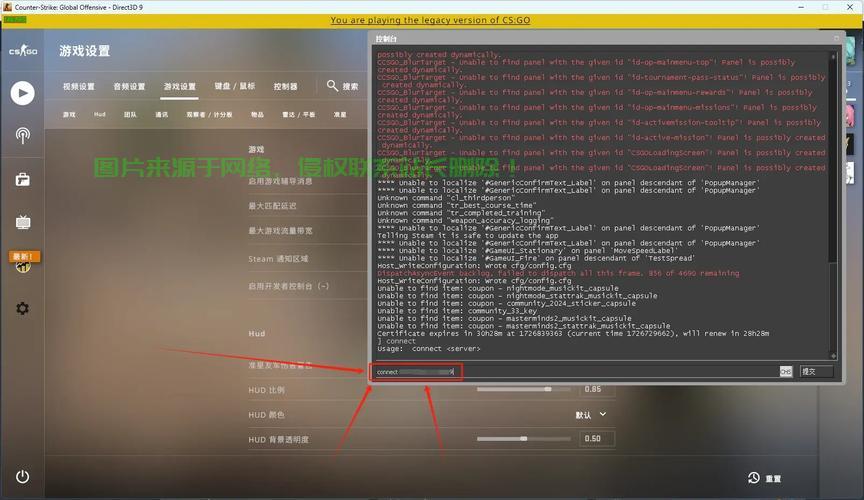Open the Watch TV icon in the sidebar
The image size is (864, 500).
point(23,222)
